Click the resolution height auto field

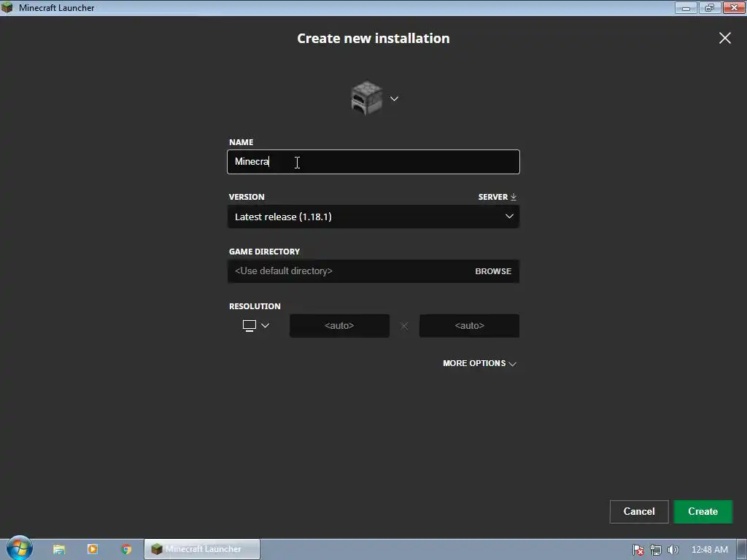[469, 326]
